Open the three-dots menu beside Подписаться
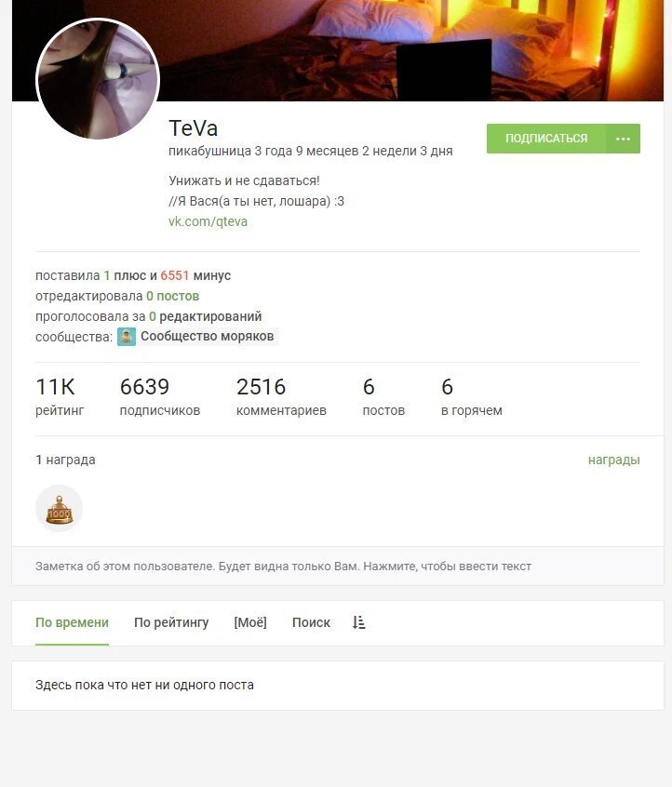Viewport: 672px width, 787px height. (623, 139)
